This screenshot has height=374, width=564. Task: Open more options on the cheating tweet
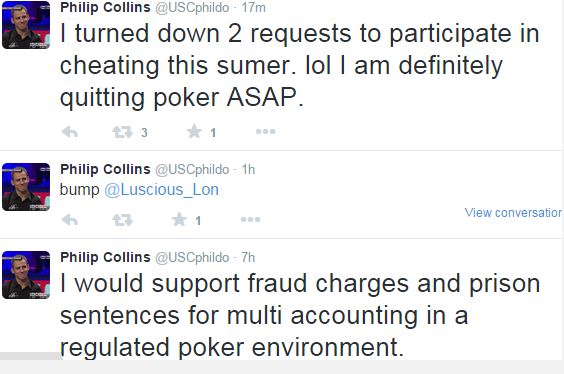click(265, 132)
